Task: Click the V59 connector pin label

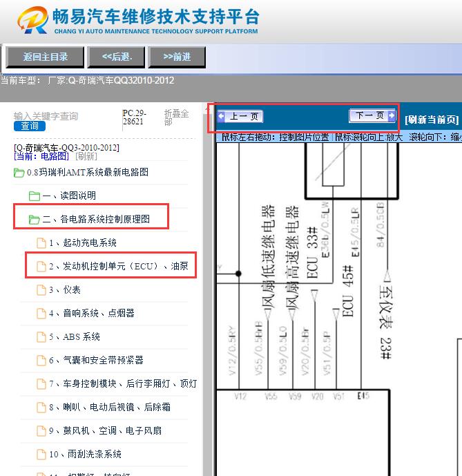Action: tap(295, 397)
